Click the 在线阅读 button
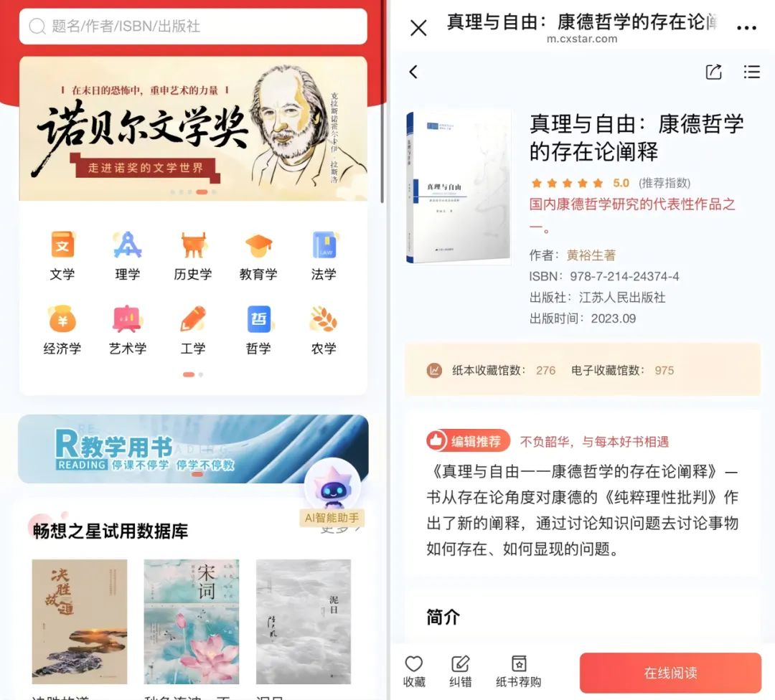 point(670,672)
